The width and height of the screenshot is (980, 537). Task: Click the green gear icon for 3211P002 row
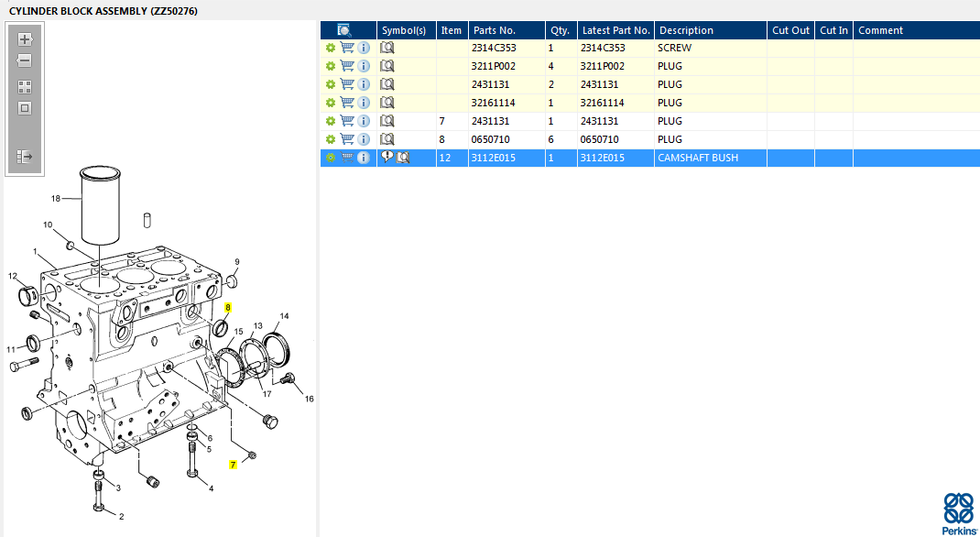click(331, 66)
